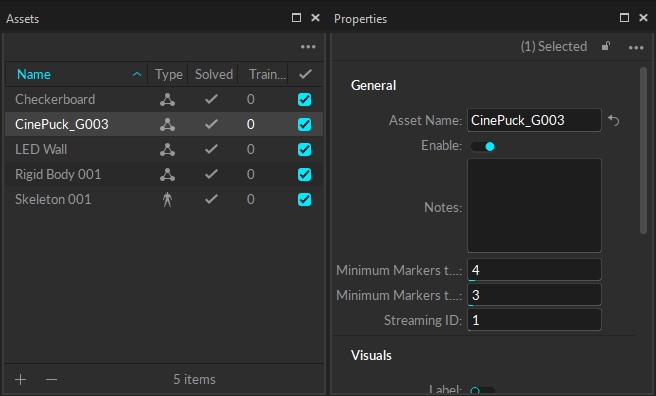Select the Skeleton 001 asset row
The height and width of the screenshot is (396, 656).
point(164,199)
